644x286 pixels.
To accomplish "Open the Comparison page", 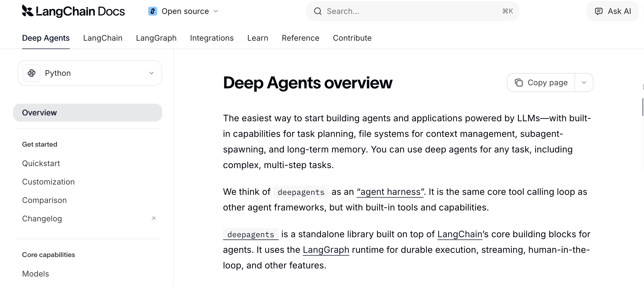I will 44,200.
